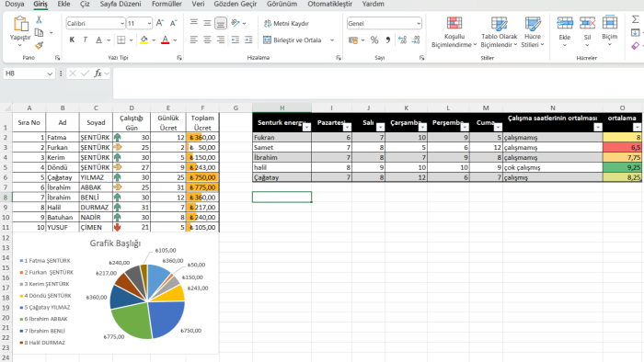Click Ekle insert cells button
The width and height of the screenshot is (644, 362).
(565, 32)
